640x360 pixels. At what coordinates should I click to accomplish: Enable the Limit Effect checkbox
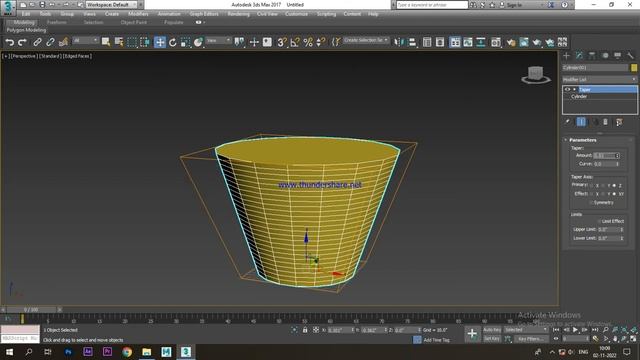coord(599,221)
